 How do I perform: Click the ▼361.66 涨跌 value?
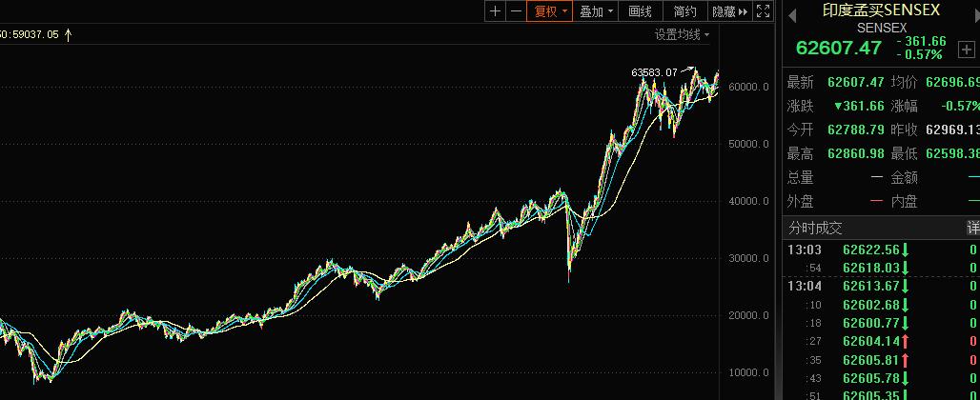pyautogui.click(x=859, y=106)
